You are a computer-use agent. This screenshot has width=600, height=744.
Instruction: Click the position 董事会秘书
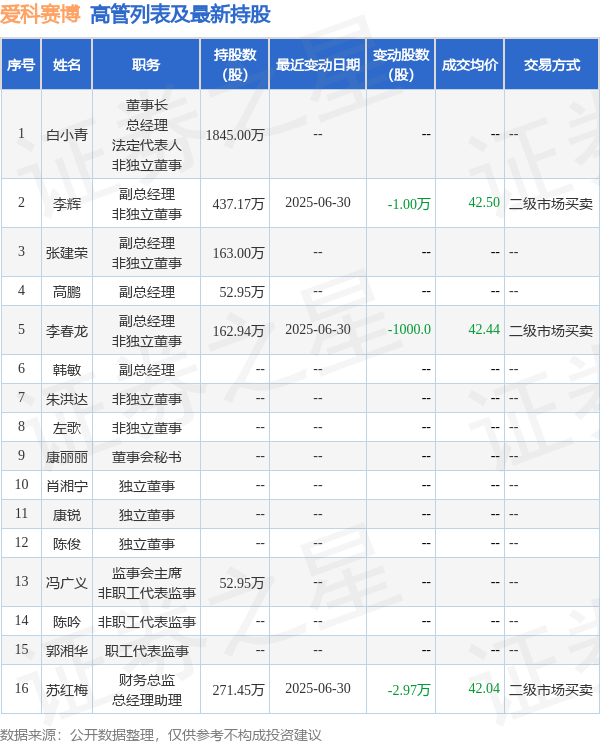(x=147, y=457)
